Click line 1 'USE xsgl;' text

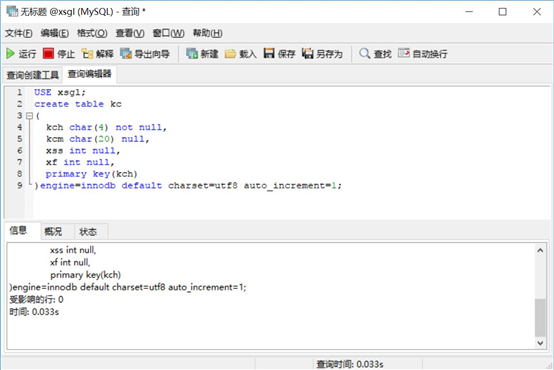pyautogui.click(x=60, y=92)
